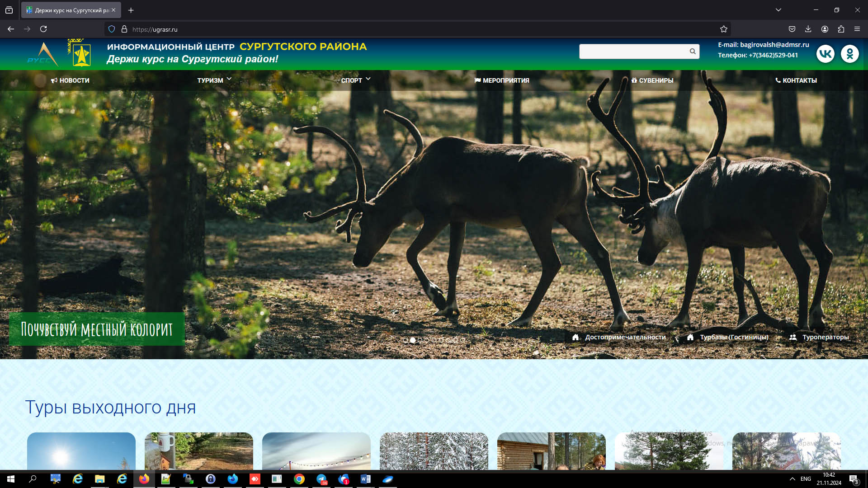Select the third slider dot indicator

(x=420, y=340)
